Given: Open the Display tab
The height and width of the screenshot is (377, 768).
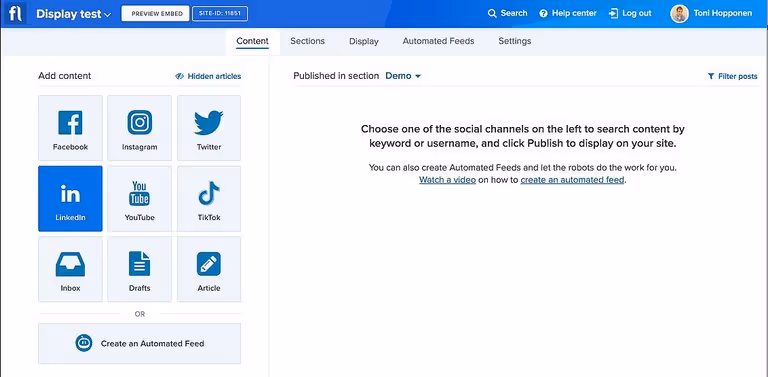Looking at the screenshot, I should [x=363, y=41].
